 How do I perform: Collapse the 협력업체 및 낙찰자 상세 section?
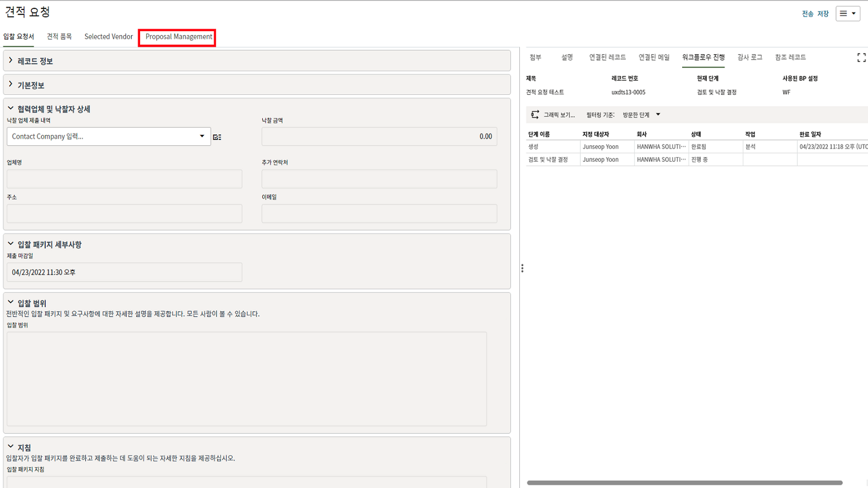point(11,109)
